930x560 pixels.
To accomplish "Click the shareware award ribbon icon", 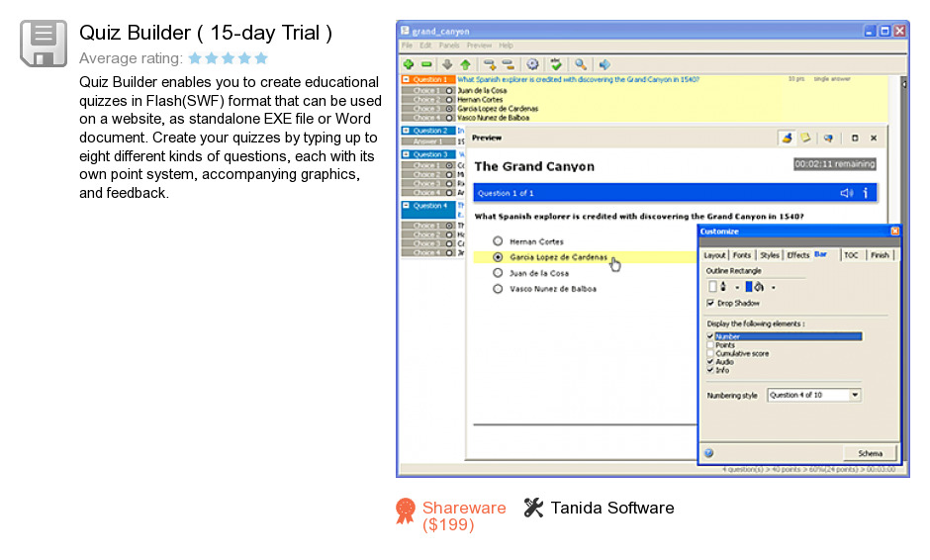I will coord(406,511).
